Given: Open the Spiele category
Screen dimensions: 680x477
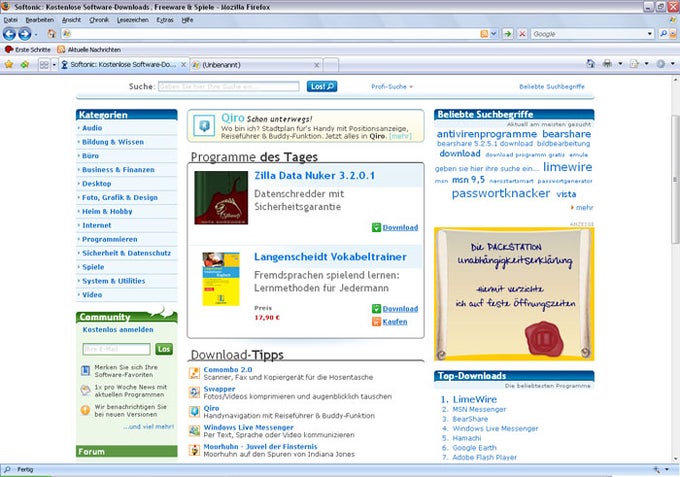Looking at the screenshot, I should [93, 267].
